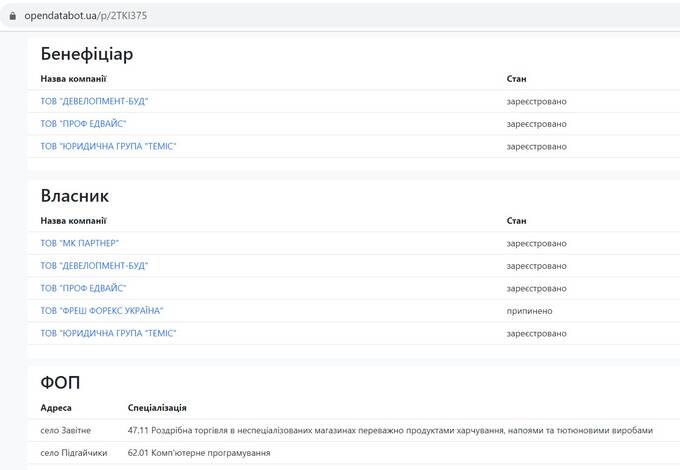The height and width of the screenshot is (470, 680).
Task: Open the ТОВ "ФРЕШ ФОРЕКС УКРАЇНА" link
Action: 102,310
